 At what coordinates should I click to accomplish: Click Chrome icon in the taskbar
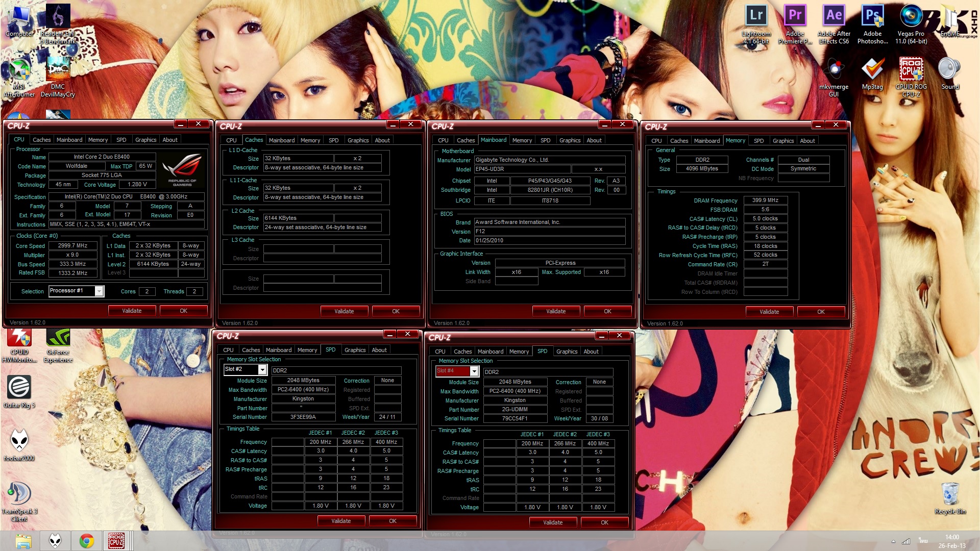pos(86,540)
